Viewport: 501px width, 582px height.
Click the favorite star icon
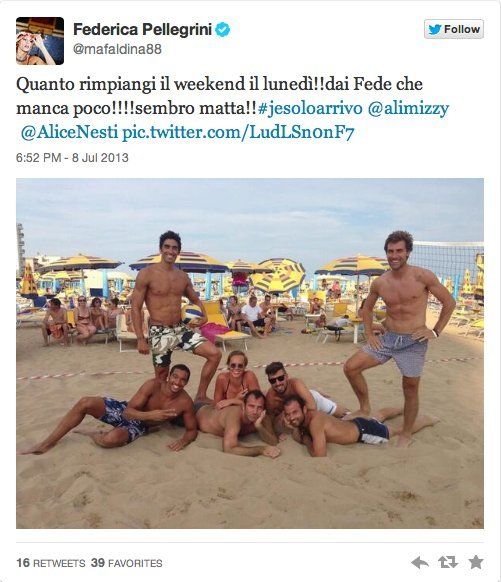pyautogui.click(x=475, y=562)
